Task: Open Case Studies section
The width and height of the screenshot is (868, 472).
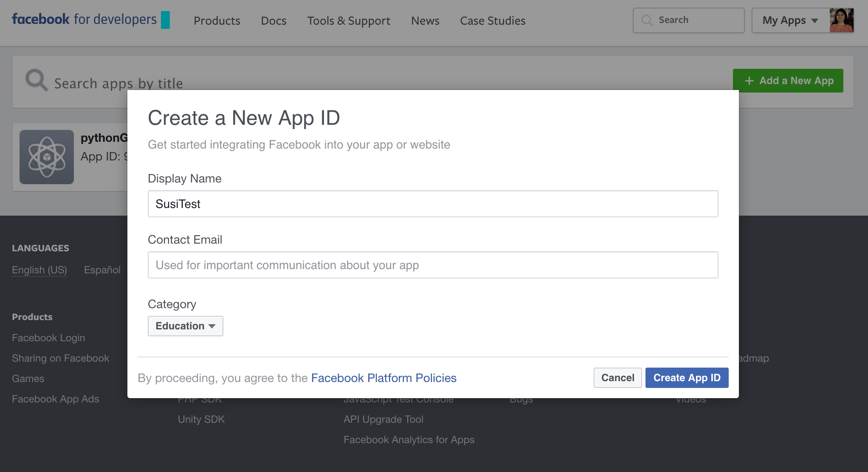Action: click(493, 21)
